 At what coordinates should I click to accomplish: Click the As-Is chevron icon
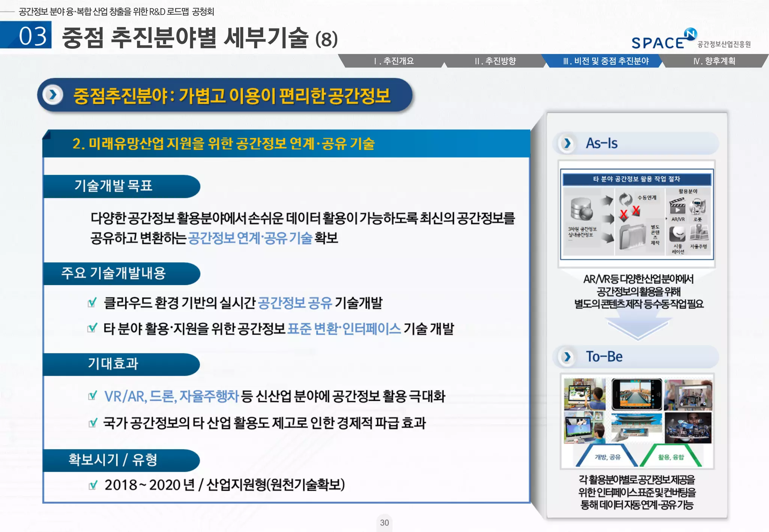567,143
